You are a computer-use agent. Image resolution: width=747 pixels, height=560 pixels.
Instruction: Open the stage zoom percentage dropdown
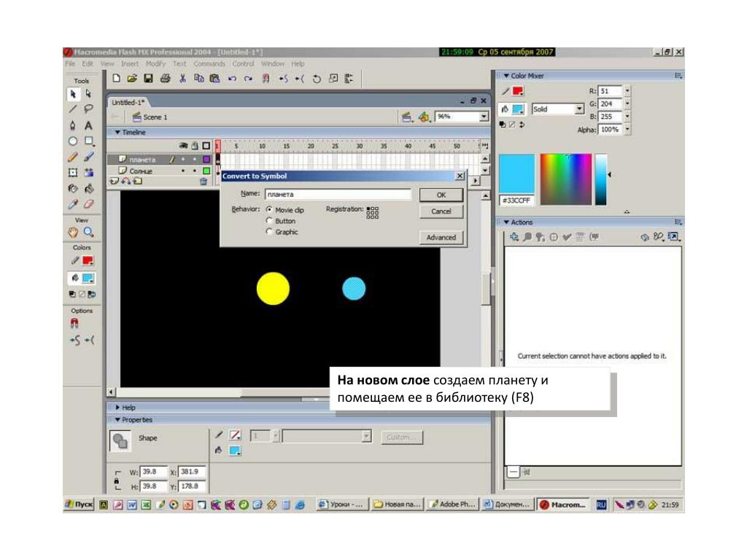[x=484, y=117]
